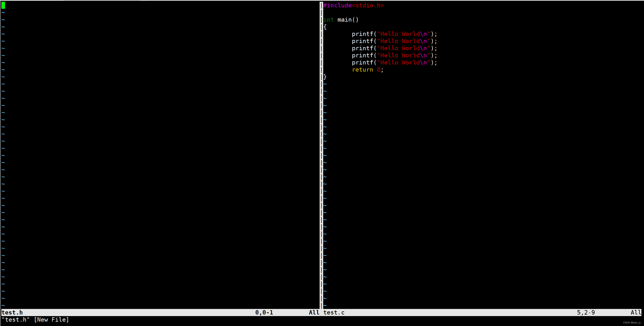644x326 pixels.
Task: Click the test.h status bar filename
Action: [12, 313]
